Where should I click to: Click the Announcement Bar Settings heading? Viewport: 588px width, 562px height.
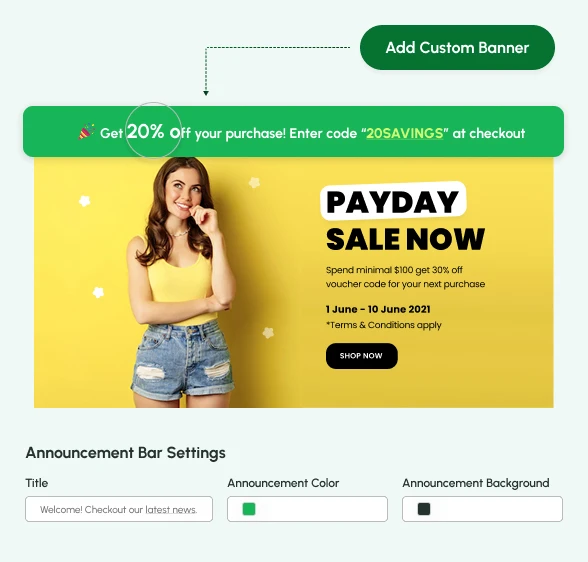[126, 453]
